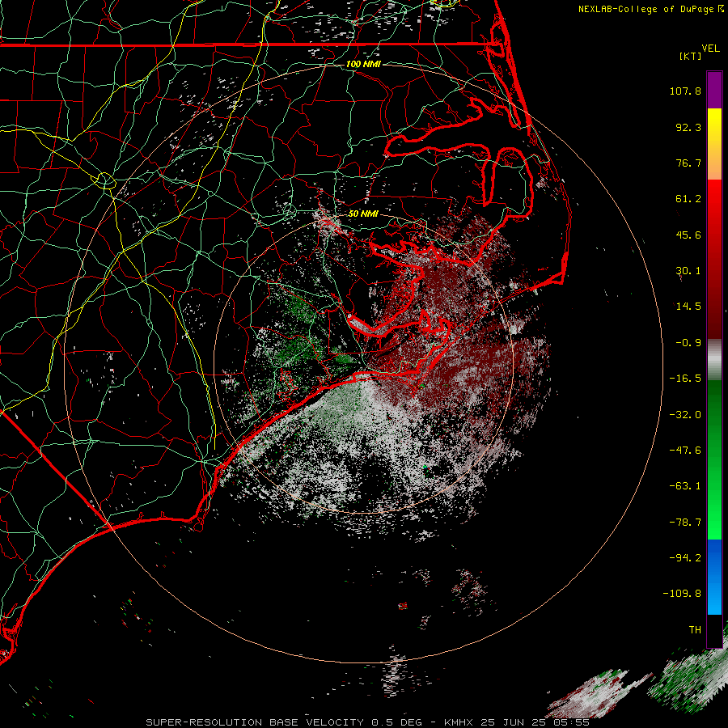Click the -16.5 legend value
The image size is (728, 728).
(x=685, y=379)
